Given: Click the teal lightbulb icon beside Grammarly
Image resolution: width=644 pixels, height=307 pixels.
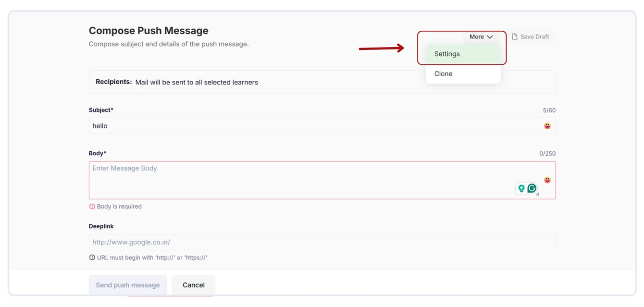Looking at the screenshot, I should (521, 188).
